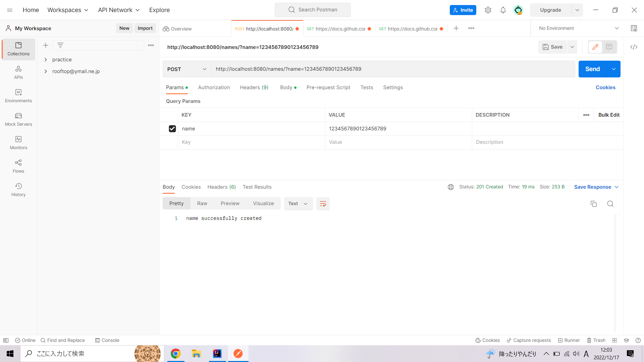Open the POST method dropdown

(x=186, y=69)
